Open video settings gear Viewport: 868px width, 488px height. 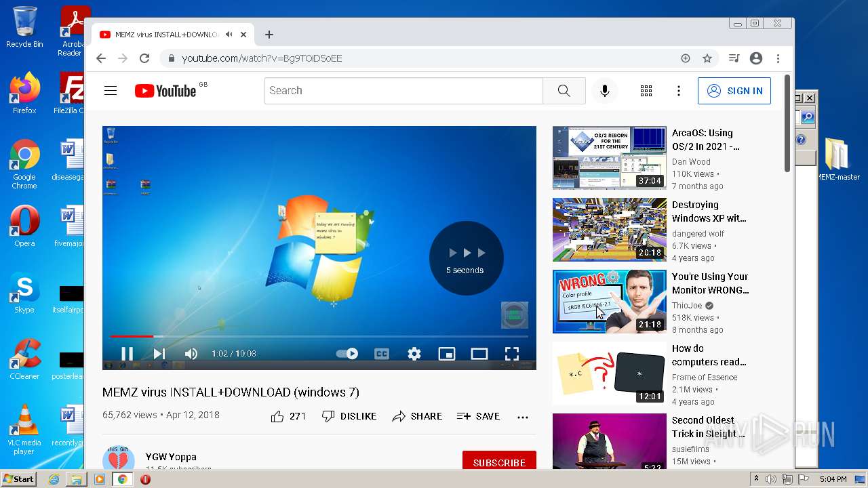click(414, 353)
